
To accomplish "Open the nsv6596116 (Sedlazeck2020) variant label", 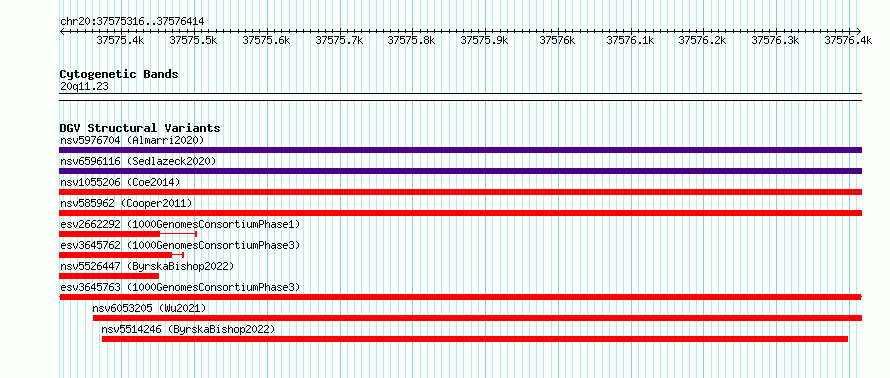I will [138, 161].
